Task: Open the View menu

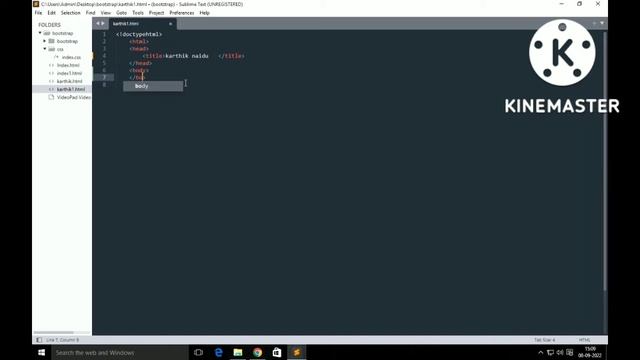Action: pyautogui.click(x=106, y=13)
